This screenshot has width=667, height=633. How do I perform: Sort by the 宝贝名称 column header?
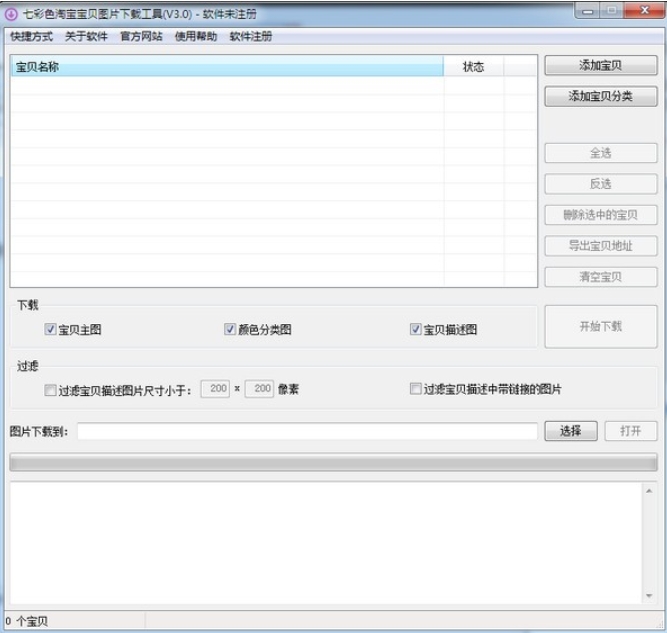click(x=227, y=67)
